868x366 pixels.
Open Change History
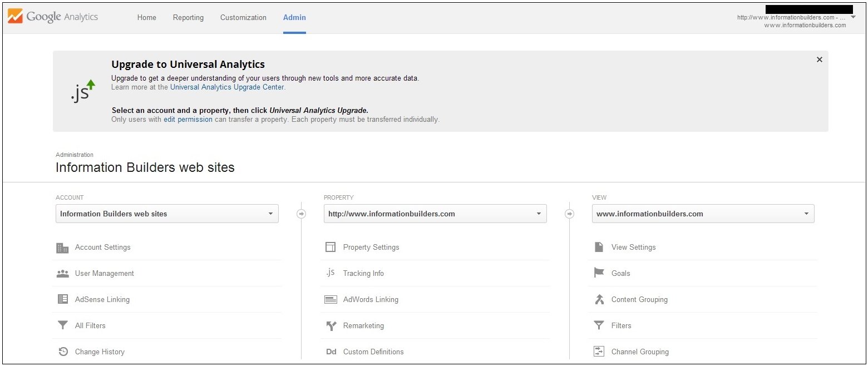[x=100, y=352]
